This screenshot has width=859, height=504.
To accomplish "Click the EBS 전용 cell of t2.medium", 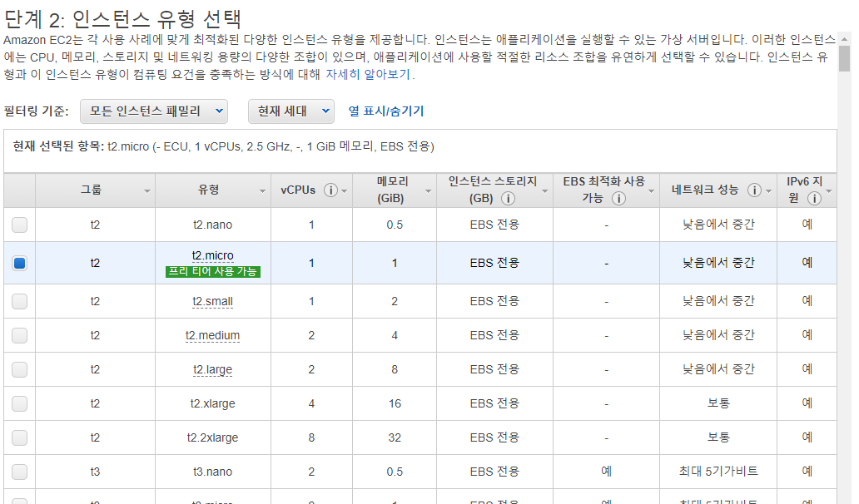I will pos(494,335).
